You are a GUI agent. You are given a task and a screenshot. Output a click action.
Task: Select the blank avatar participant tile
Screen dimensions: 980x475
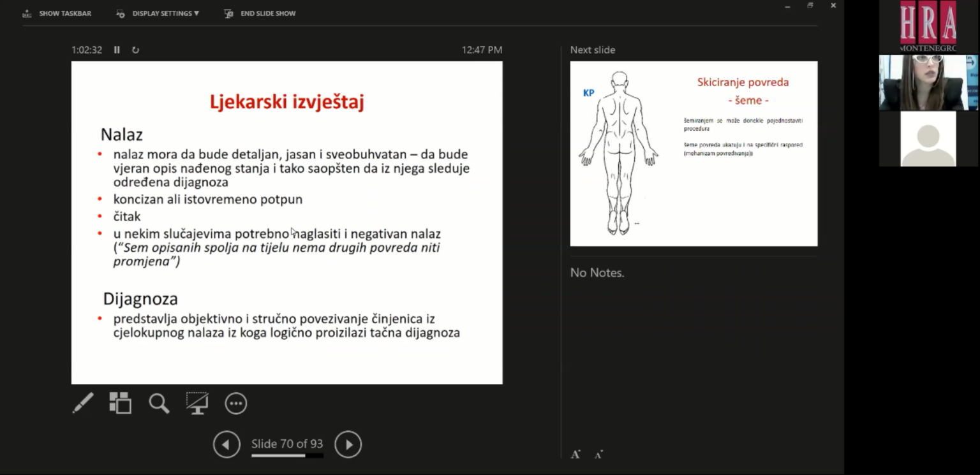click(x=928, y=138)
